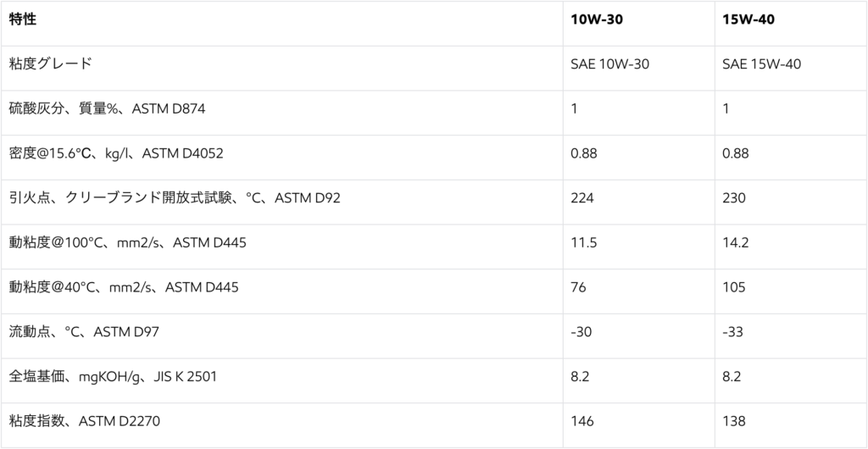Click the SAE 15W-40 cell
This screenshot has width=868, height=449.
tap(762, 64)
